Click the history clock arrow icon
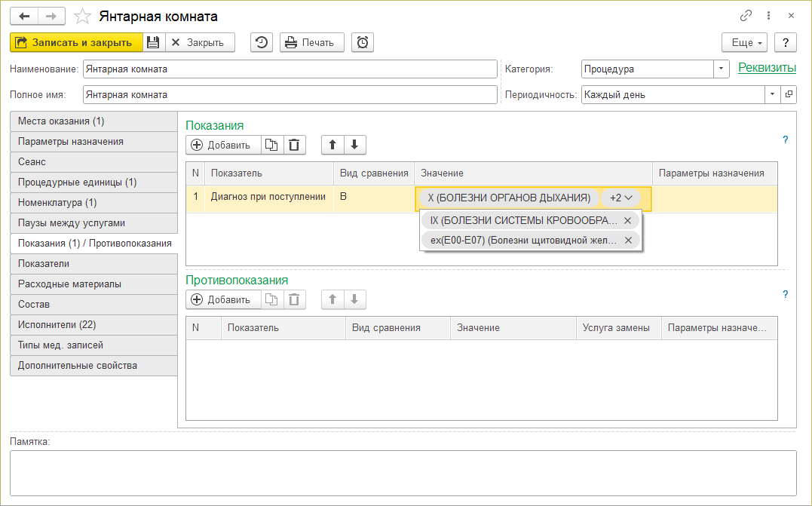 [x=262, y=43]
